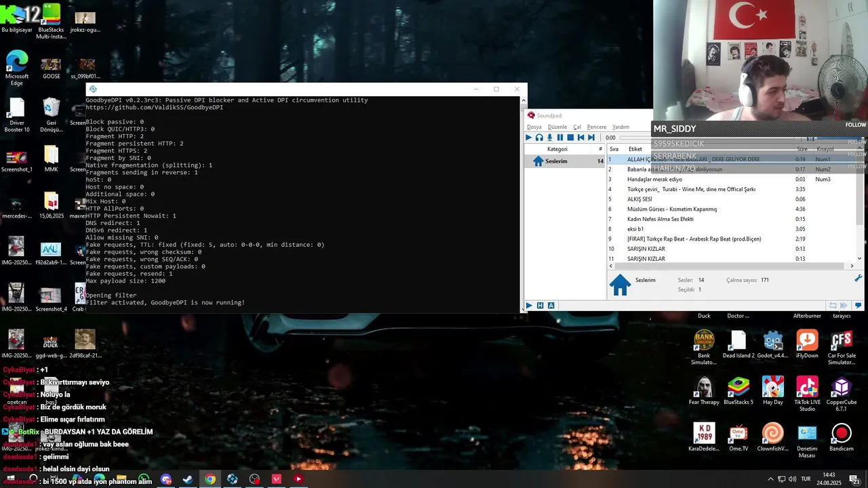Open the Pencere menu in Soundpad

[597, 127]
